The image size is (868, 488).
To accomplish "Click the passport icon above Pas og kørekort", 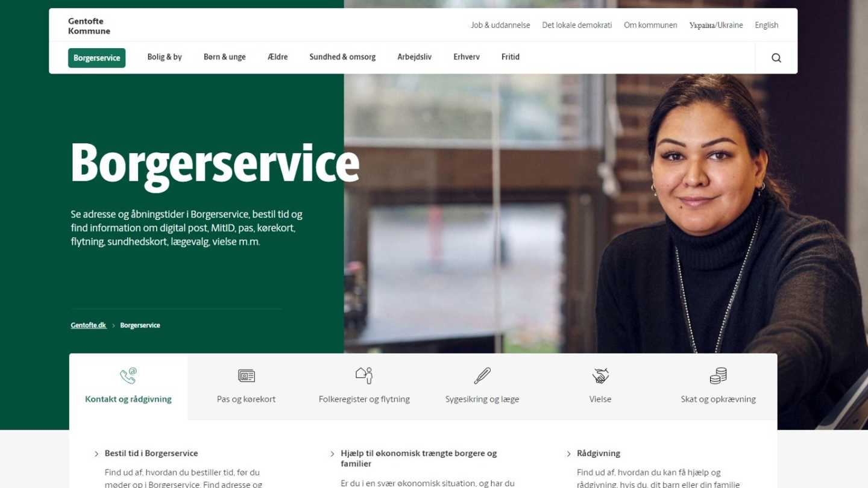I will point(246,376).
